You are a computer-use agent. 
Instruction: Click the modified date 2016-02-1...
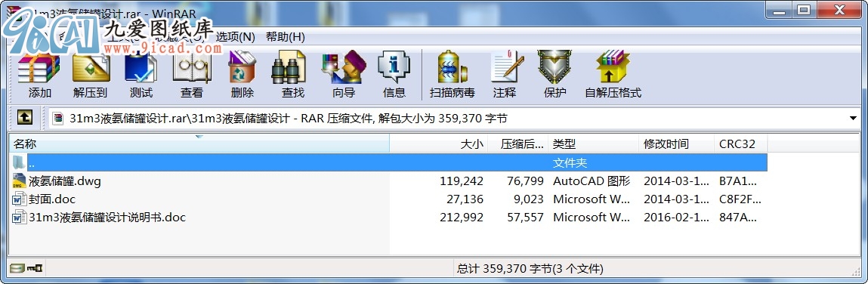click(x=676, y=218)
